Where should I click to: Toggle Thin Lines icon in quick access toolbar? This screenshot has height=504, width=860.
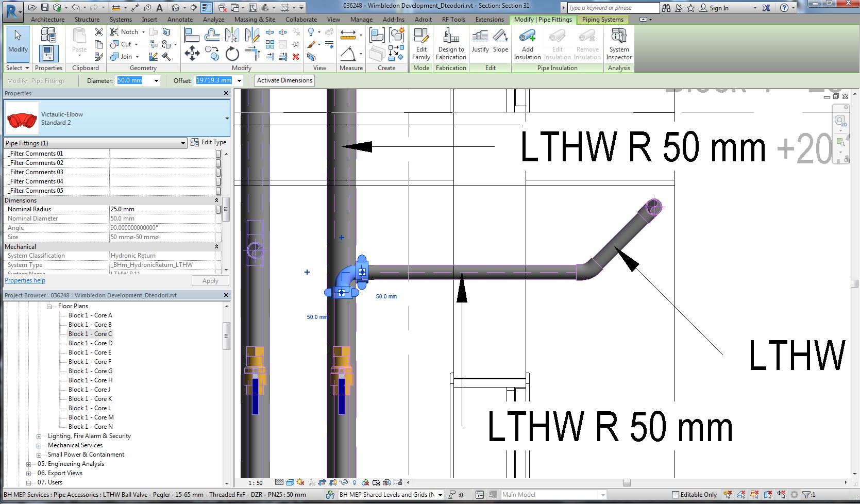point(207,8)
